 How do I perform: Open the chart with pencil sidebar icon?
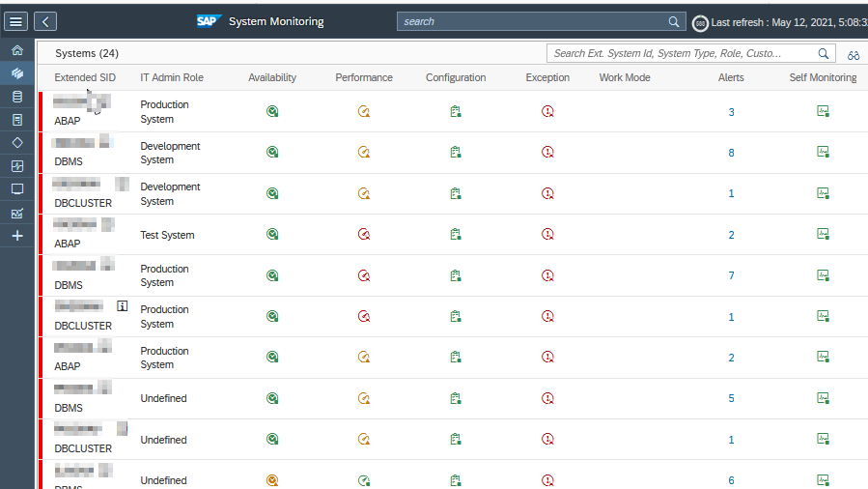(17, 213)
